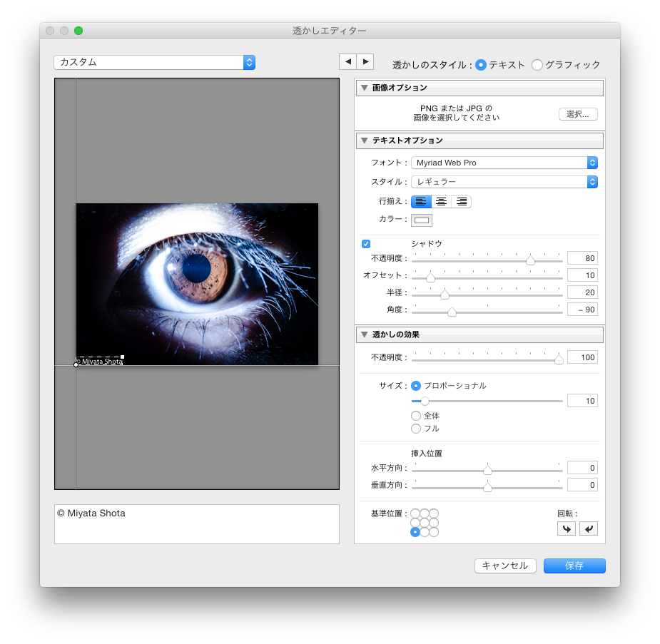Screen dimensions: 660x644
Task: Click the proportional size slider
Action: click(x=487, y=402)
